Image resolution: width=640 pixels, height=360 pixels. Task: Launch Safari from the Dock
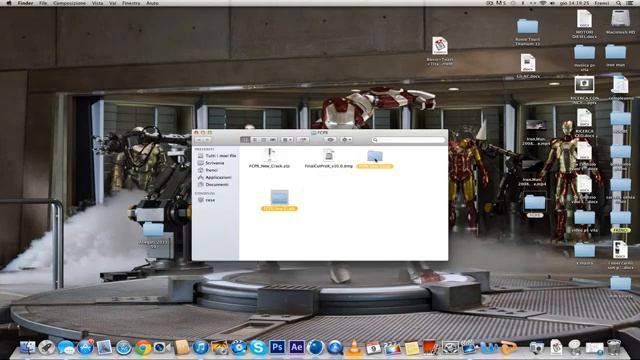point(123,347)
